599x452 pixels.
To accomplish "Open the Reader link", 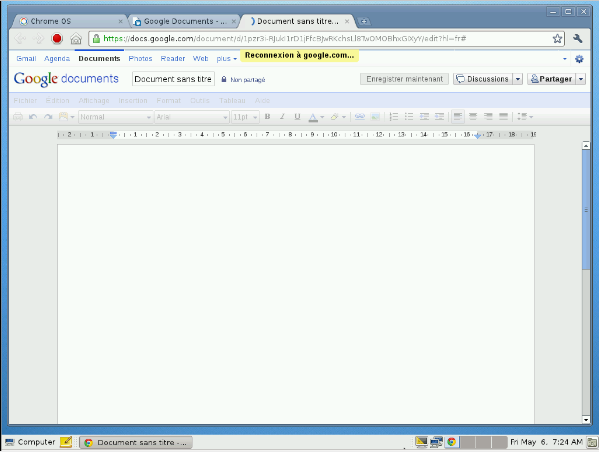I will [173, 58].
